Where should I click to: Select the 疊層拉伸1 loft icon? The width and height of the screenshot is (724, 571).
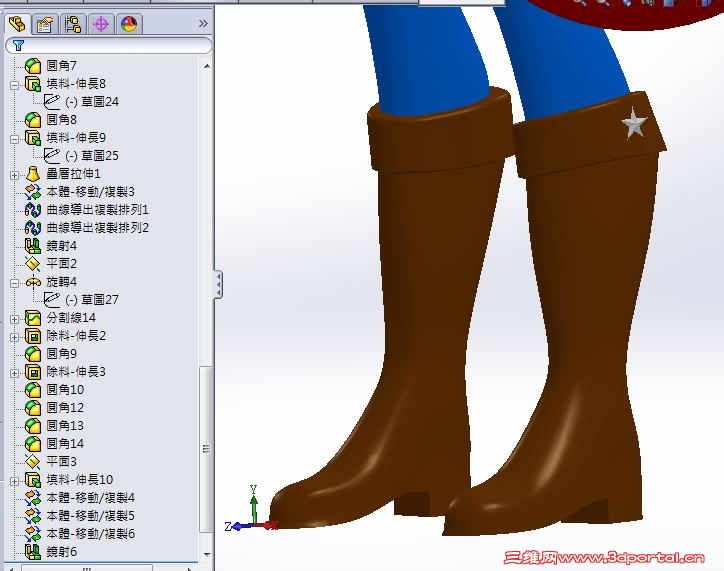33,174
